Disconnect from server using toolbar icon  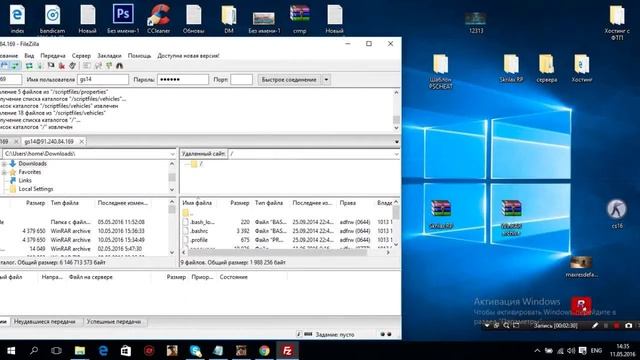point(62,66)
